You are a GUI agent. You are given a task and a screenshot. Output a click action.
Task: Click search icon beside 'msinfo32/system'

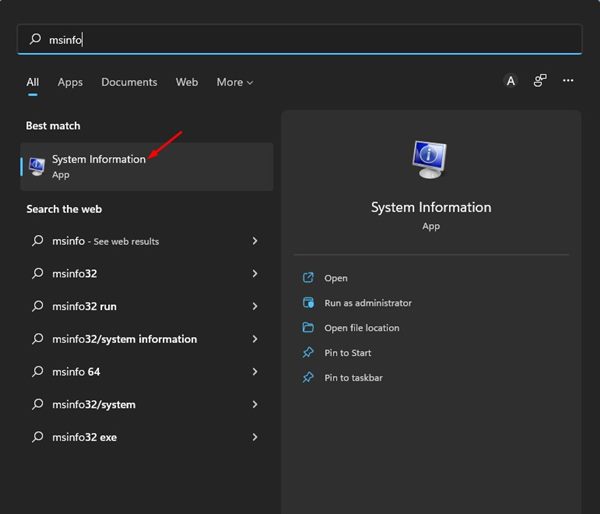(x=38, y=404)
